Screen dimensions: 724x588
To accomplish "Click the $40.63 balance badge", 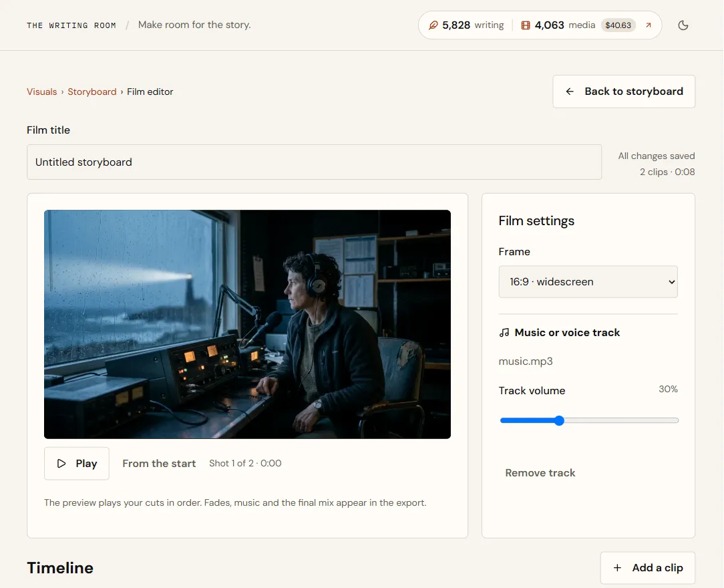I will [x=618, y=25].
